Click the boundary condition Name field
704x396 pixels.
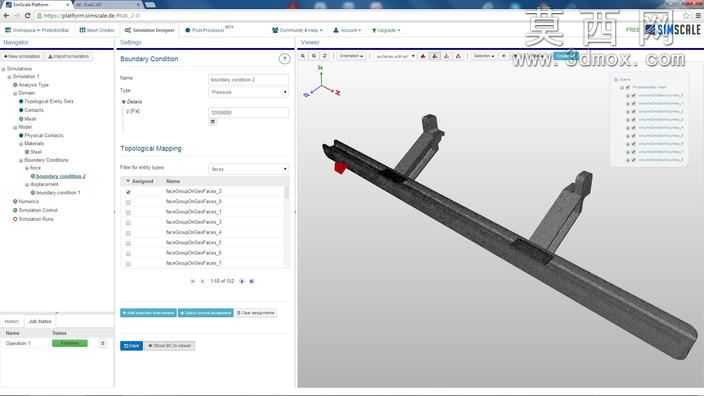[248, 79]
